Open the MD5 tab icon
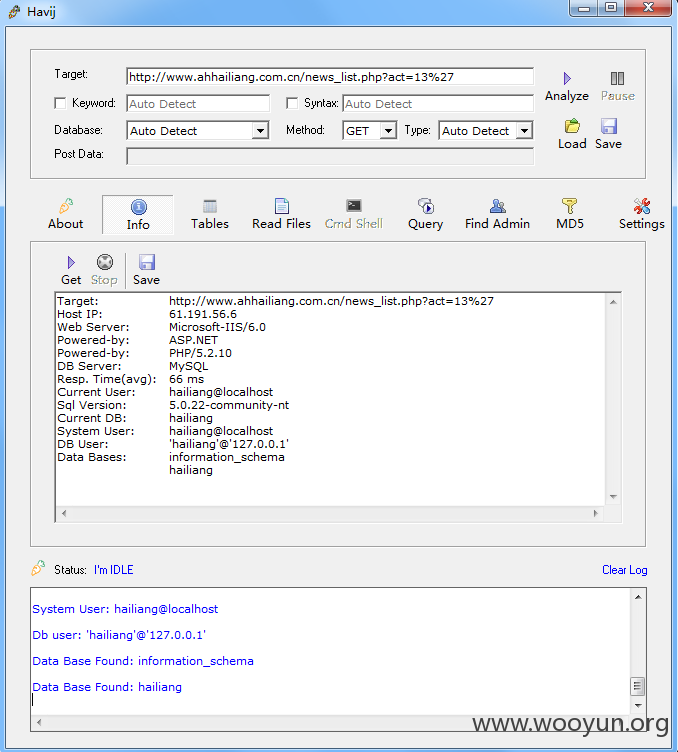Screen dimensions: 678x752 (x=569, y=206)
